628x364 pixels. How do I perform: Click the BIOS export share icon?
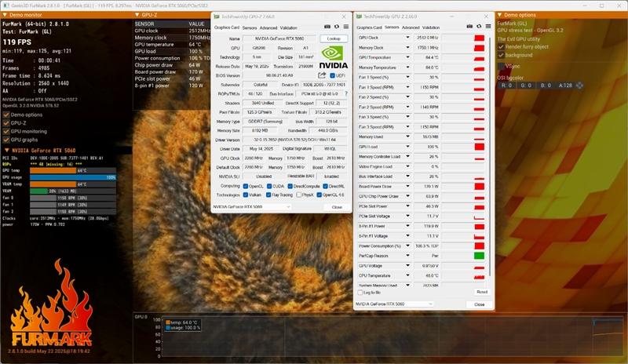322,75
